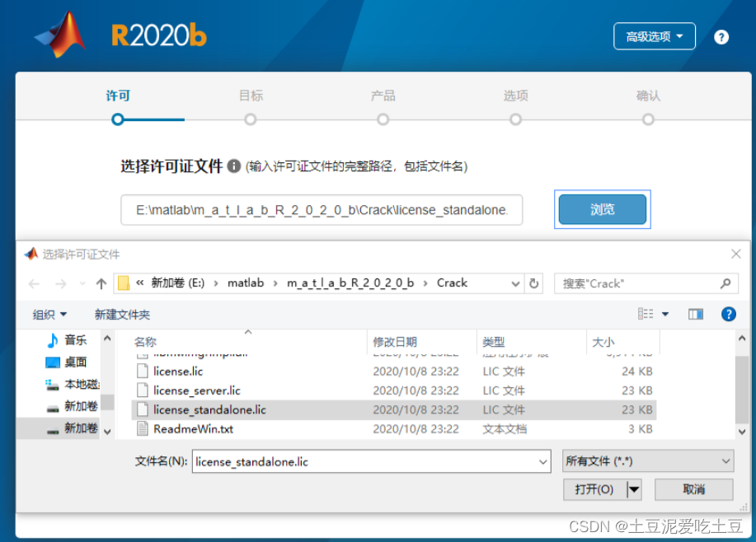The width and height of the screenshot is (756, 542).
Task: Click the ReadmeWin.txt file icon
Action: (x=143, y=429)
